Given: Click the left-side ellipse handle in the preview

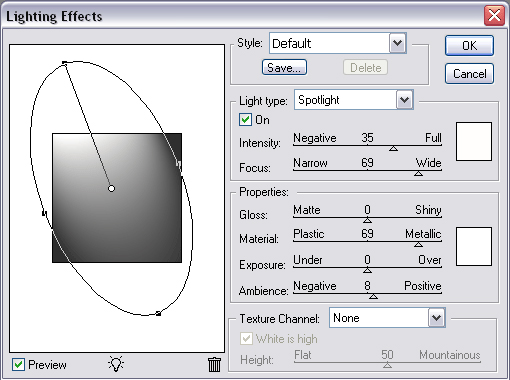Looking at the screenshot, I should tap(44, 213).
